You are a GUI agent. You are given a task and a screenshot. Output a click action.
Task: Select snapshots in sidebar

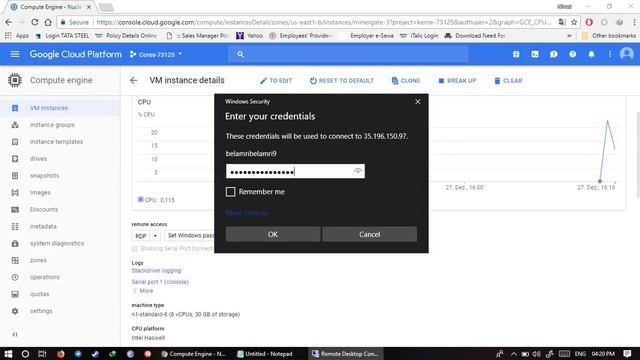tap(60, 176)
